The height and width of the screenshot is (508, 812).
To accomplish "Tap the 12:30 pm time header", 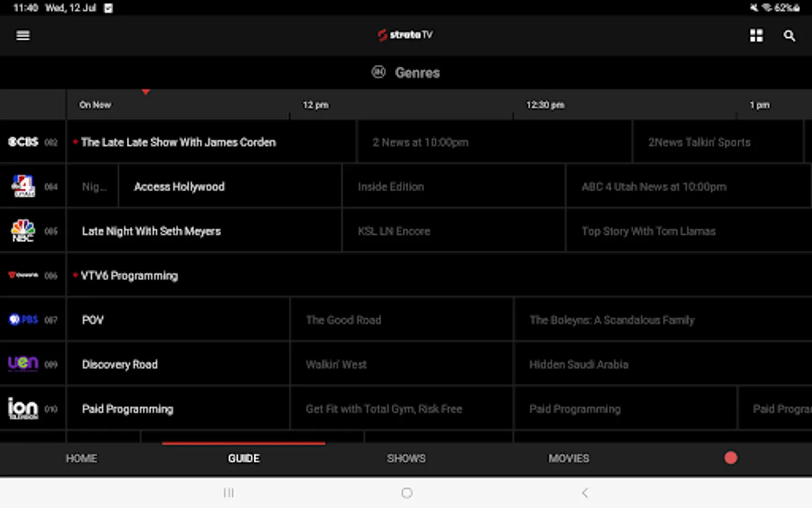I will tap(545, 104).
